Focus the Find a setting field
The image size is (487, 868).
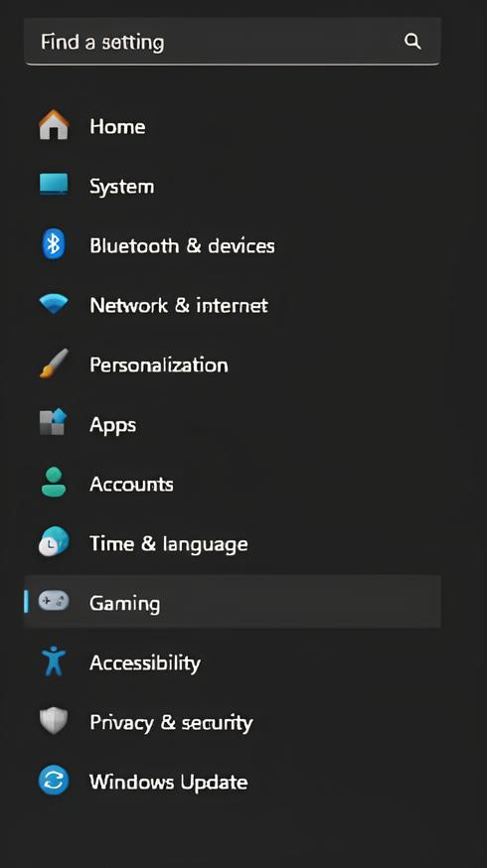coord(233,42)
